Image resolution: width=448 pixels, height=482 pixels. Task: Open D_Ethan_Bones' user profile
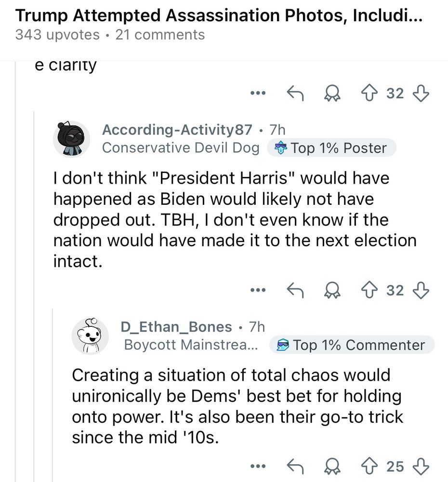click(176, 327)
